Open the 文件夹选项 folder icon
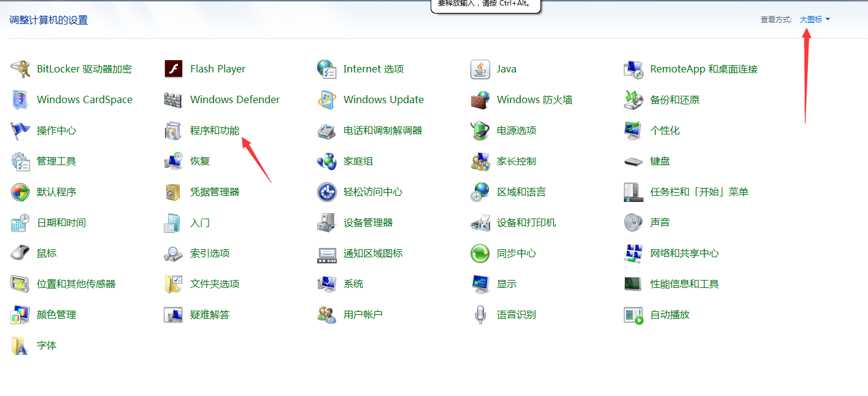This screenshot has width=868, height=396. tap(174, 284)
